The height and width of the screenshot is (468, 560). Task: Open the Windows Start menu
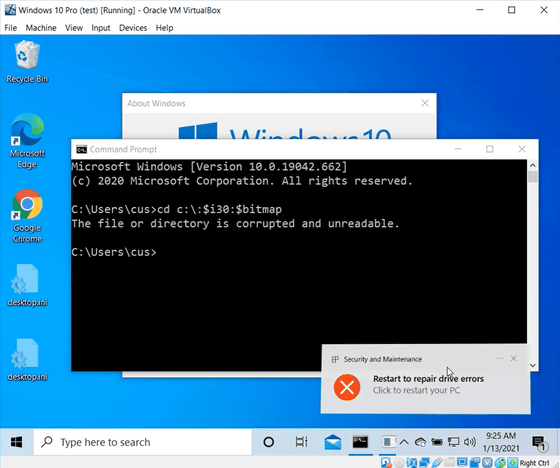16,442
